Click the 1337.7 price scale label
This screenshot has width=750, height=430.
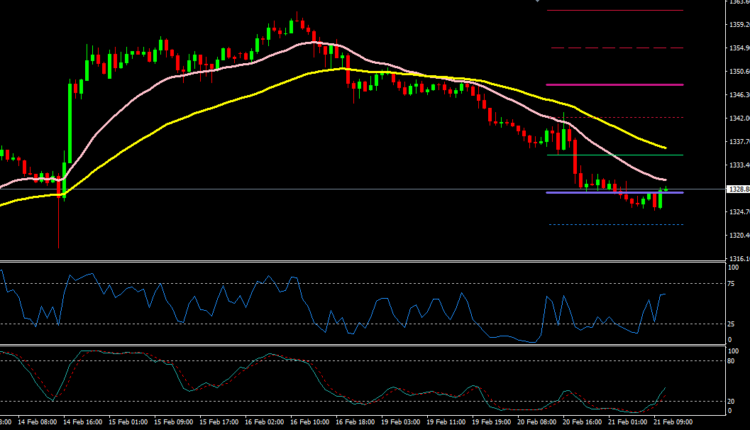tap(736, 142)
